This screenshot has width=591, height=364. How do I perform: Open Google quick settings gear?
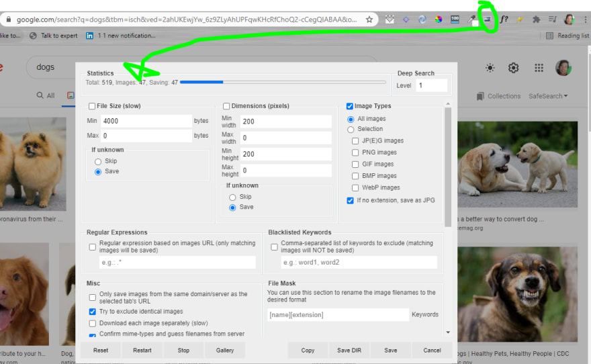pos(513,68)
